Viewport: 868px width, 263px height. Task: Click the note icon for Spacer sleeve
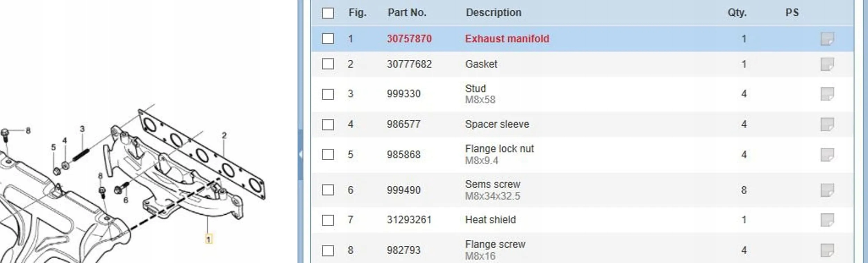pyautogui.click(x=827, y=124)
